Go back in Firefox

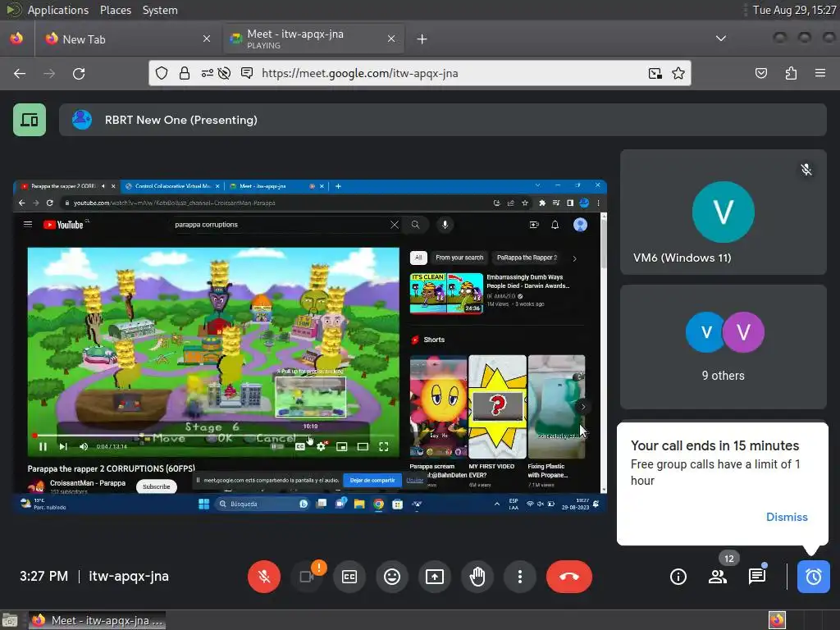coord(20,73)
